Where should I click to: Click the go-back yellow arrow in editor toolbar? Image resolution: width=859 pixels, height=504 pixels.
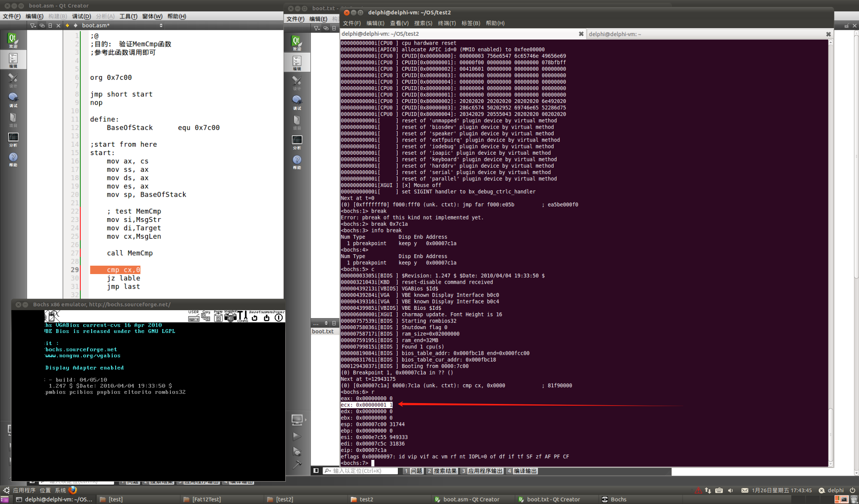coord(67,26)
